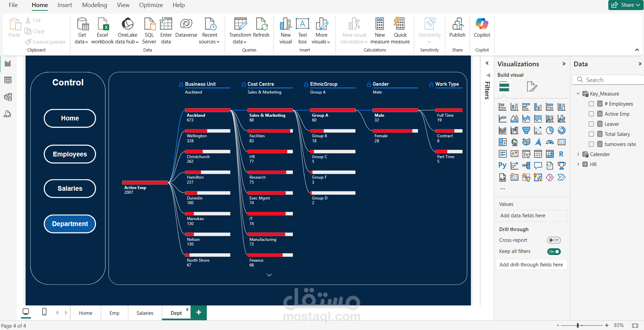Open Report view in left sidebar

click(x=8, y=64)
